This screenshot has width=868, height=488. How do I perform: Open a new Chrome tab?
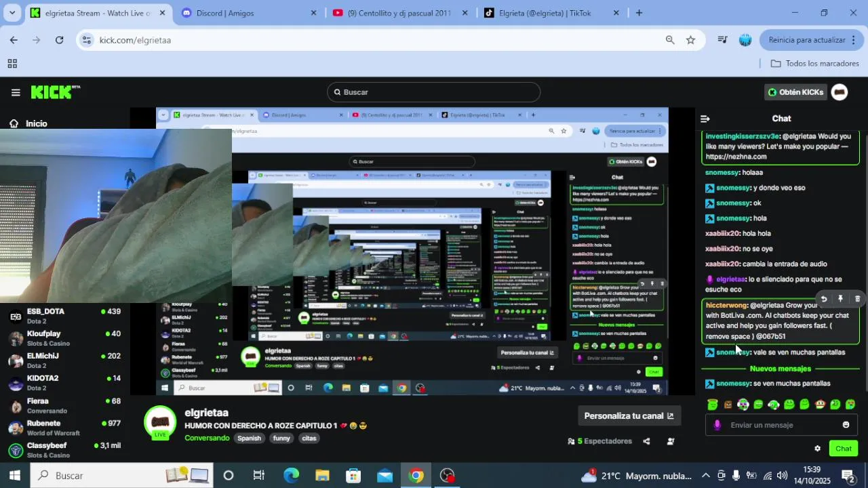639,13
